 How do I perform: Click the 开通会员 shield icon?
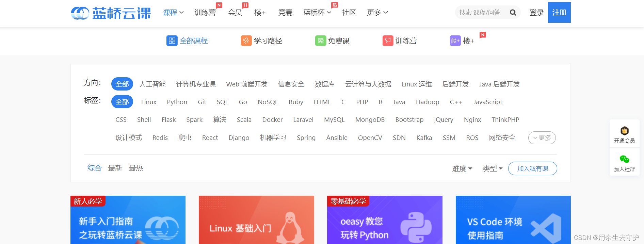pyautogui.click(x=625, y=131)
